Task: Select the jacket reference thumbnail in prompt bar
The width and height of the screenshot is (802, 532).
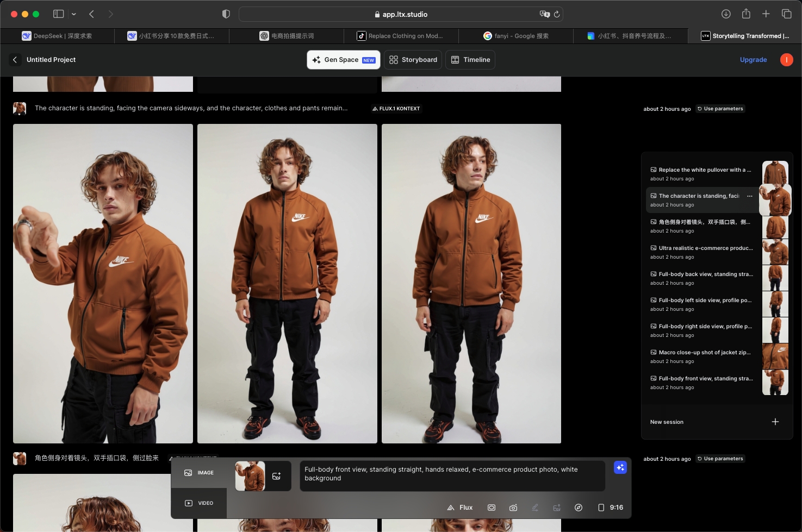Action: (250, 476)
